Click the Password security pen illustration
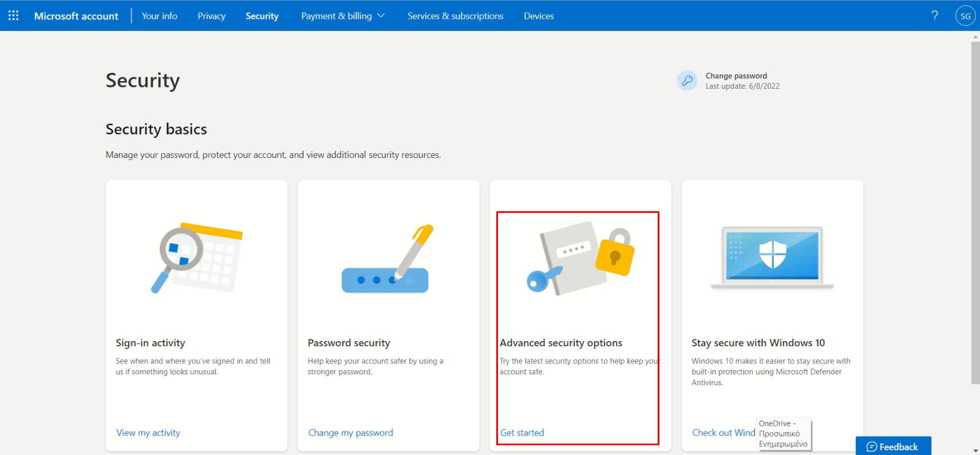This screenshot has width=980, height=455. (388, 259)
